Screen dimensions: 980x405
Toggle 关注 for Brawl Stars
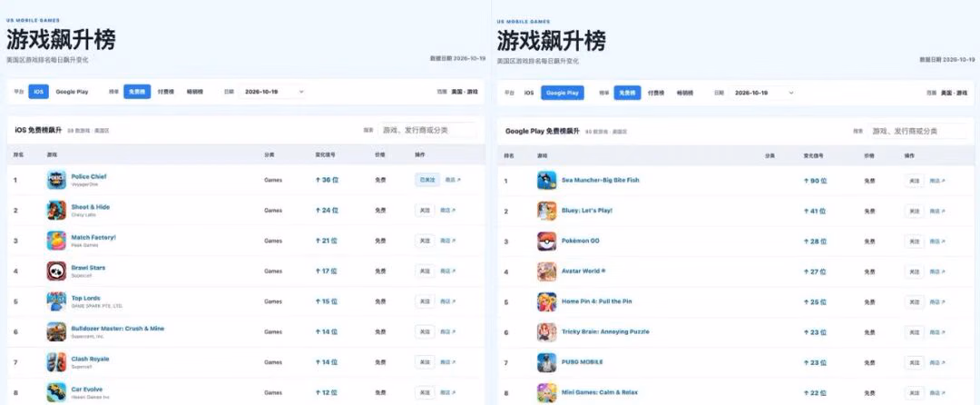pyautogui.click(x=425, y=272)
